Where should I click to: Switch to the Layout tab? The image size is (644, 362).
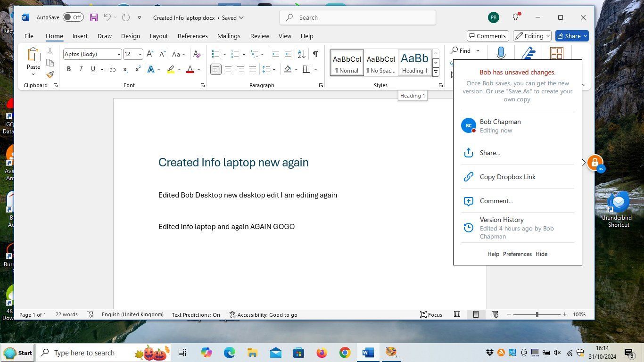point(158,36)
